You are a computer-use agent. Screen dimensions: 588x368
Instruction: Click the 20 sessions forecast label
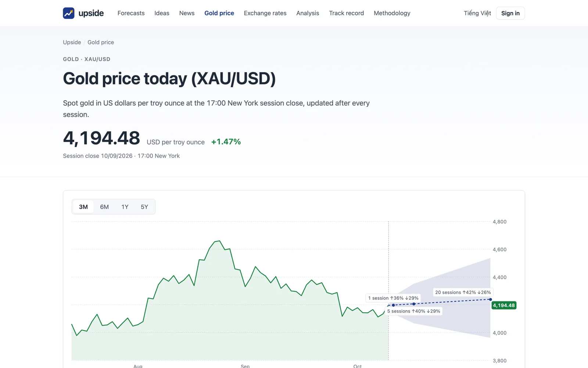pos(463,292)
